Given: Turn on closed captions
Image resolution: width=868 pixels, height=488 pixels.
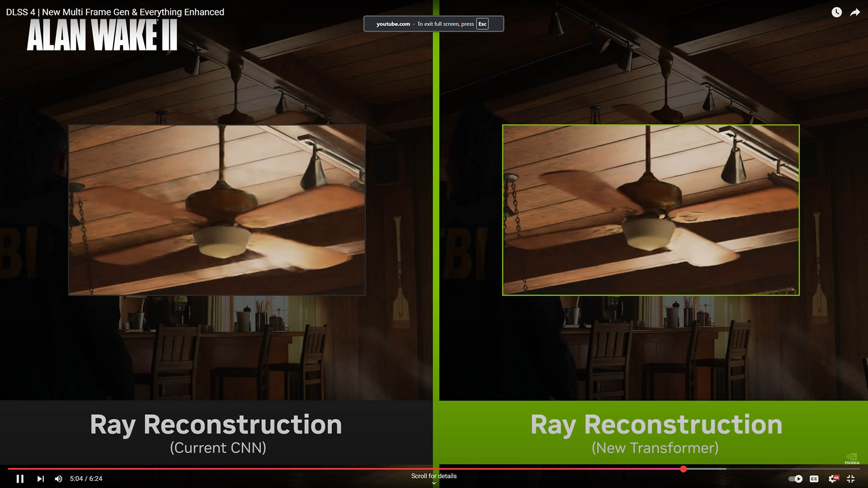Looking at the screenshot, I should pyautogui.click(x=814, y=479).
